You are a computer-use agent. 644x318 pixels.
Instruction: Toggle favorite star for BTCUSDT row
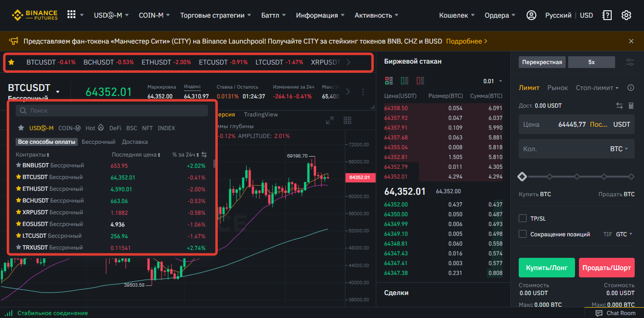19,177
